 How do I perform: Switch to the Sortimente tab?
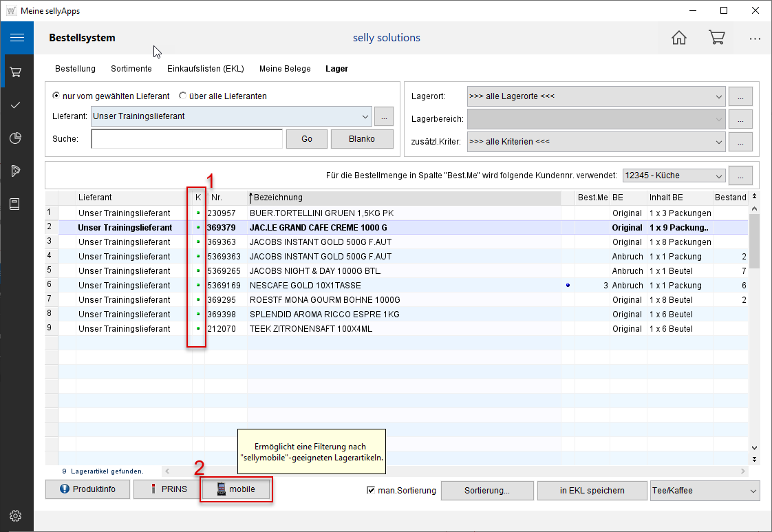(131, 69)
